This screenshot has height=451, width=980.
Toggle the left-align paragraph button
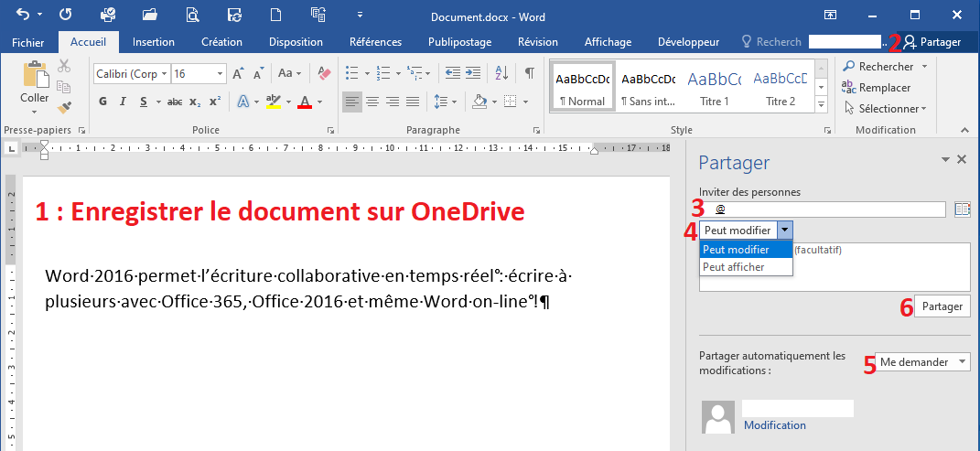(x=352, y=102)
